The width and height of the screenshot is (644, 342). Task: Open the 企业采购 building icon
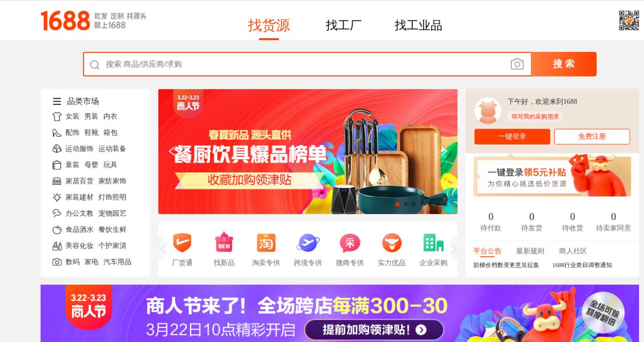[434, 243]
